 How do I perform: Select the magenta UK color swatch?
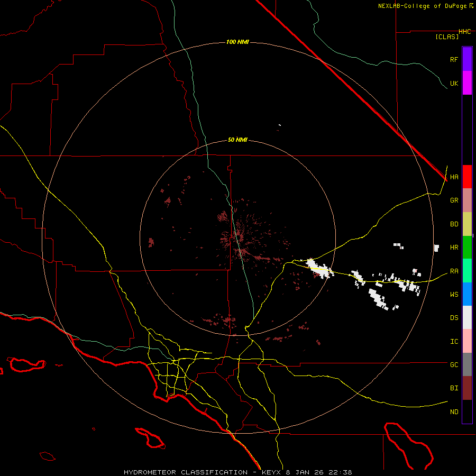(467, 83)
